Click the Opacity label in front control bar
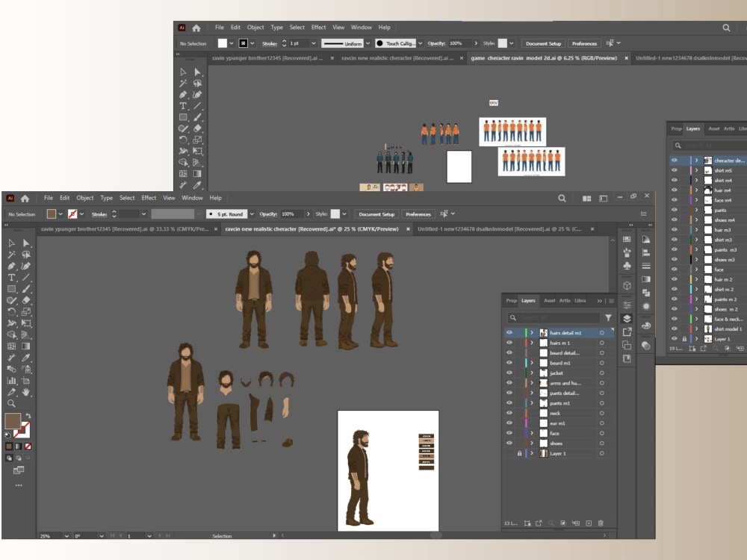747x560 pixels. 268,214
